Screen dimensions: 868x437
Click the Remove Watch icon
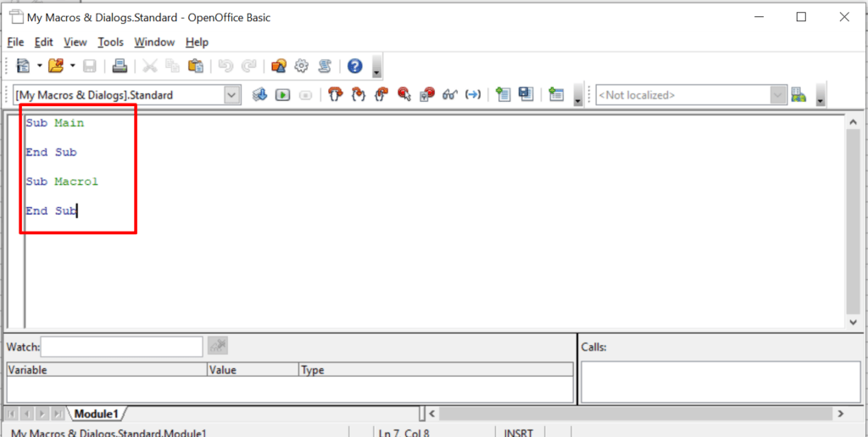click(218, 346)
